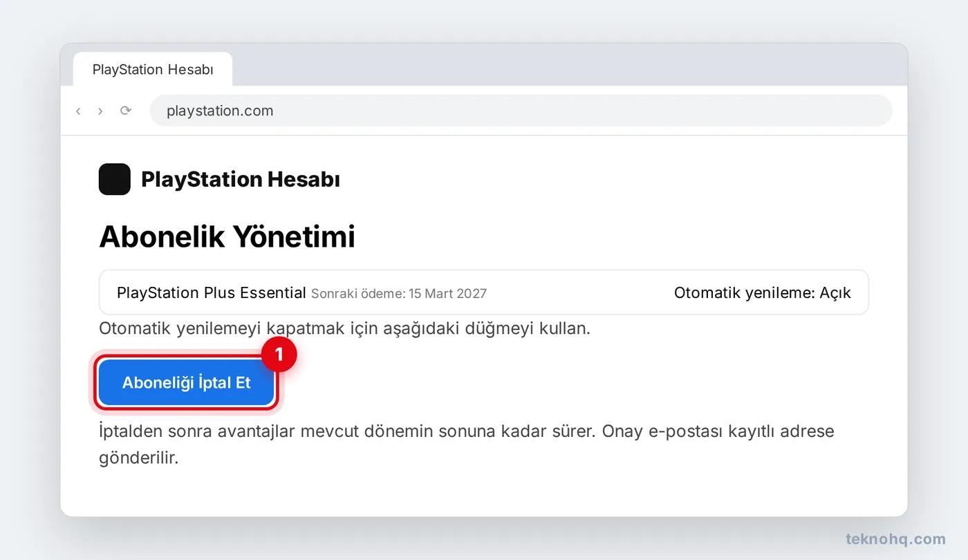Click the Otomatik yenilemeyi kapatmak instruction text
This screenshot has height=560, width=968.
click(x=345, y=328)
